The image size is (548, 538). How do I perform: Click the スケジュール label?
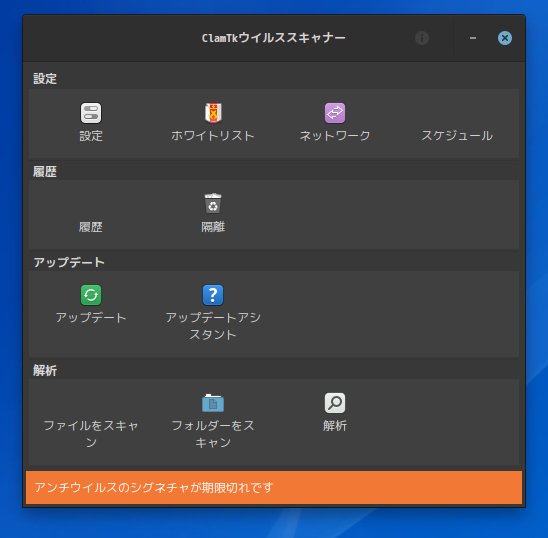coord(457,136)
